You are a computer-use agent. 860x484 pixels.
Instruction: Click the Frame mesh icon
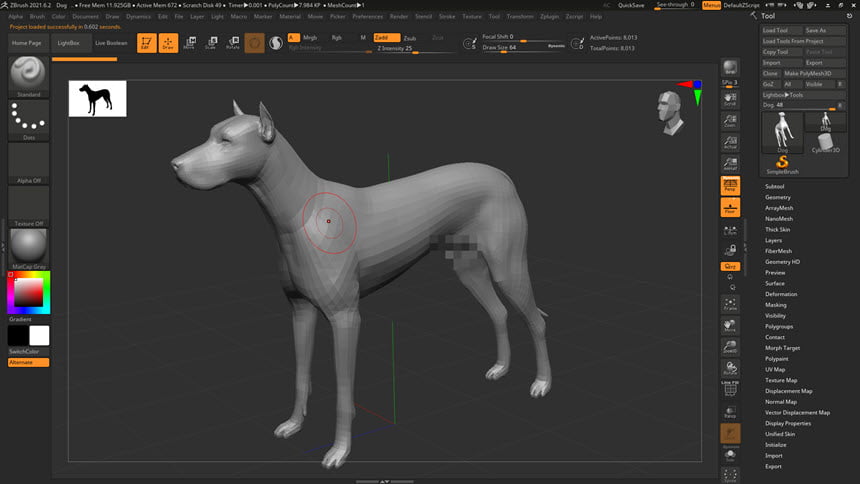tap(730, 303)
